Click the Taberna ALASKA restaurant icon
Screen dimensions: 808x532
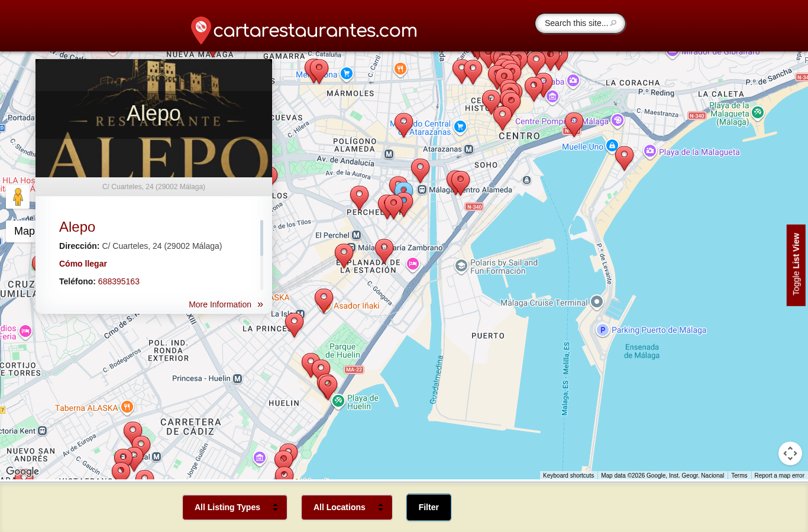tap(127, 407)
